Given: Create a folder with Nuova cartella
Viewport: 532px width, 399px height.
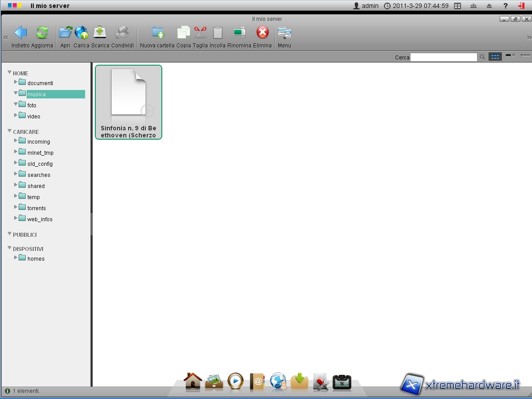Looking at the screenshot, I should [x=157, y=33].
